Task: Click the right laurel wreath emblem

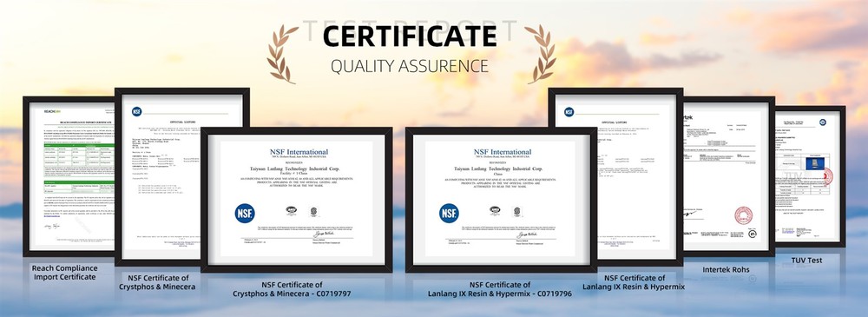Action: pos(540,54)
